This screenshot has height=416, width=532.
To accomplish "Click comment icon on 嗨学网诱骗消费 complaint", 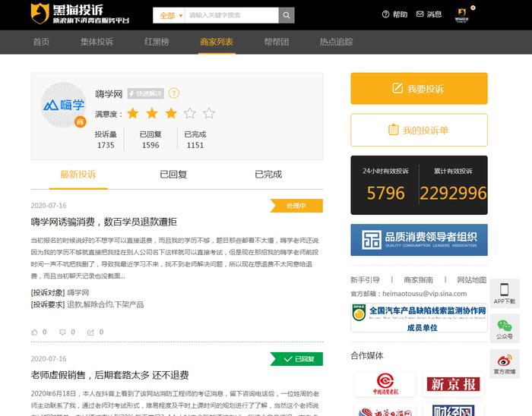I will point(62,332).
